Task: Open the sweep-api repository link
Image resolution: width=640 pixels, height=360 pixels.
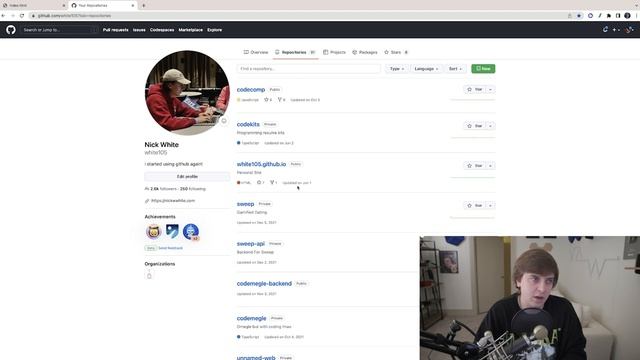Action: [x=251, y=243]
